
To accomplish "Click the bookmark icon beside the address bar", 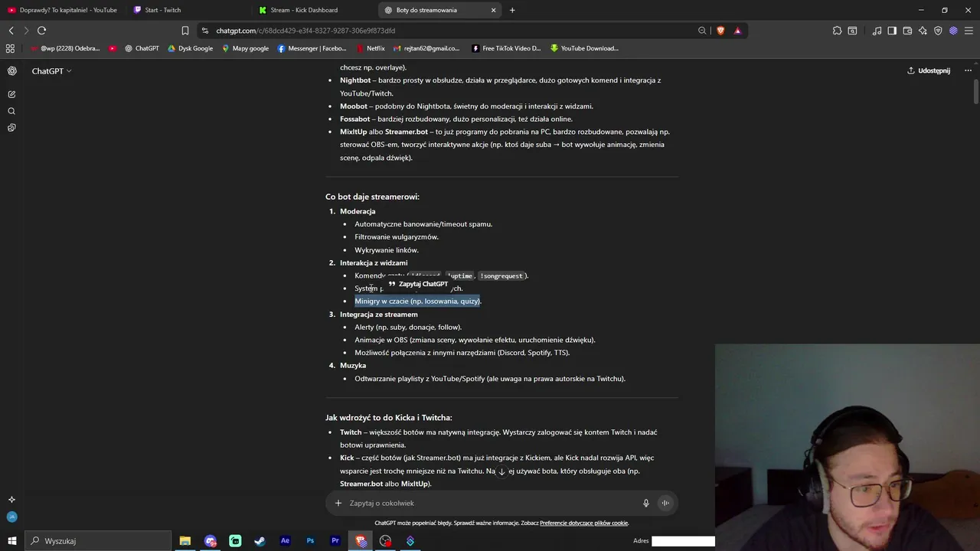I will point(185,31).
